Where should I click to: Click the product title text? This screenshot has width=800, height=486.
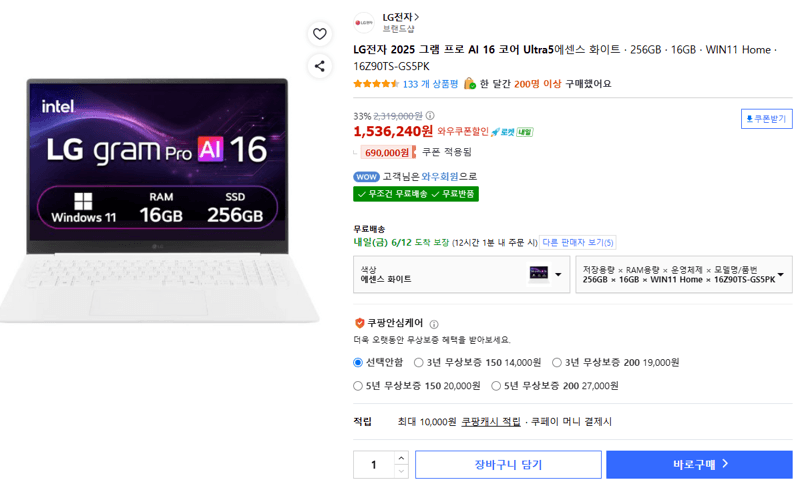tap(565, 58)
